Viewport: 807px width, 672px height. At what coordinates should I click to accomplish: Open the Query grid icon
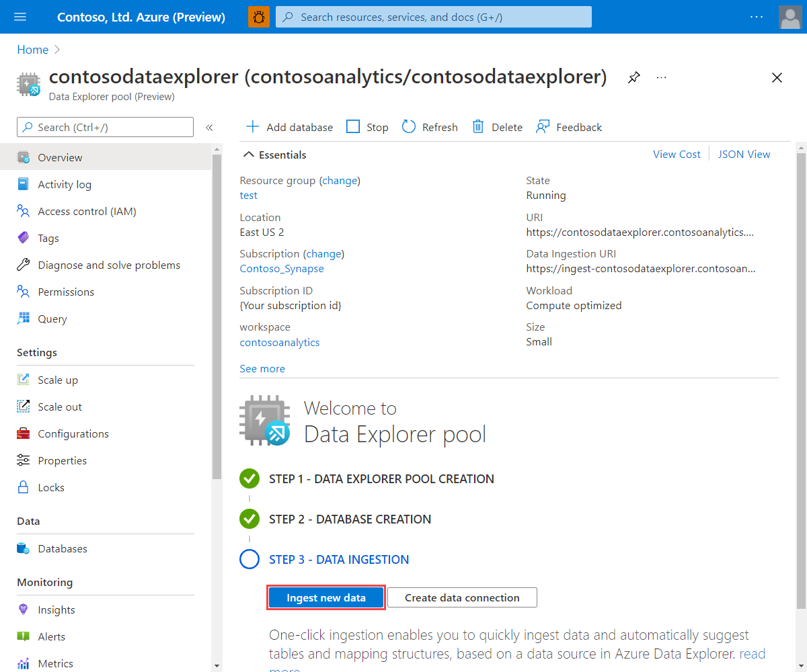(x=24, y=319)
